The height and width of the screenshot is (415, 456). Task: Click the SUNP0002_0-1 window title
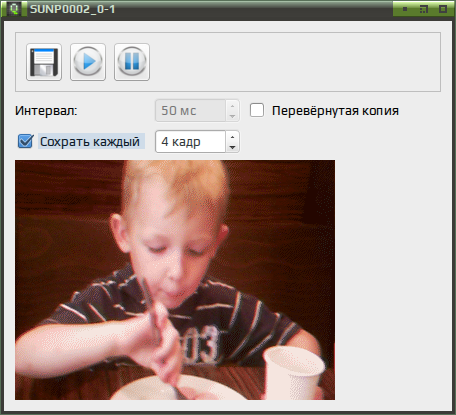[72, 9]
